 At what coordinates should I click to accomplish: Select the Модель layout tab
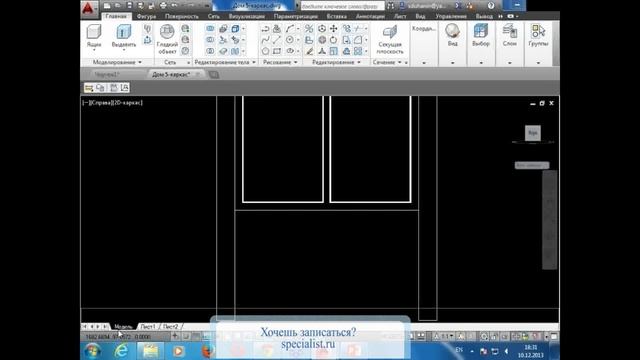pyautogui.click(x=123, y=327)
